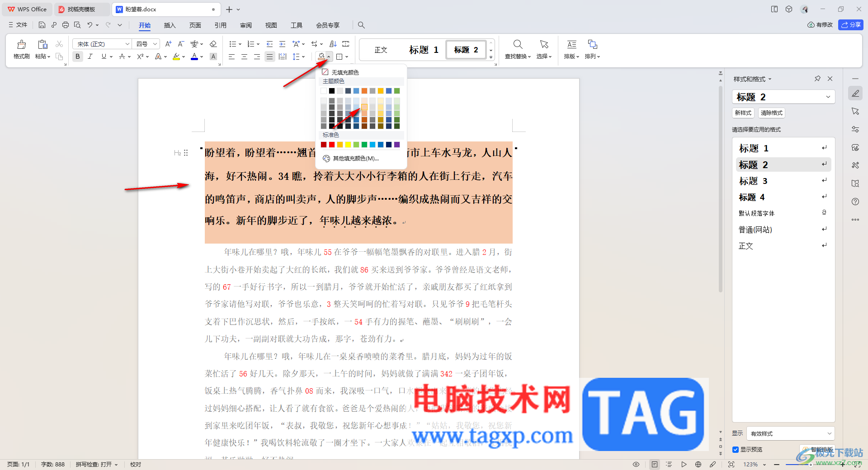Pick the yellow standard color swatch
The image size is (868, 470).
348,145
